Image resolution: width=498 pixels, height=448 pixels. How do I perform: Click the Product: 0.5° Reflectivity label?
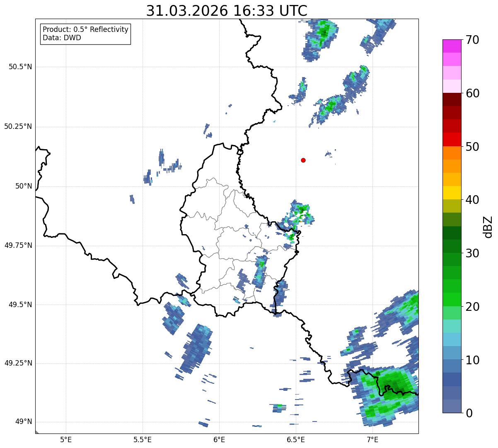pos(85,29)
